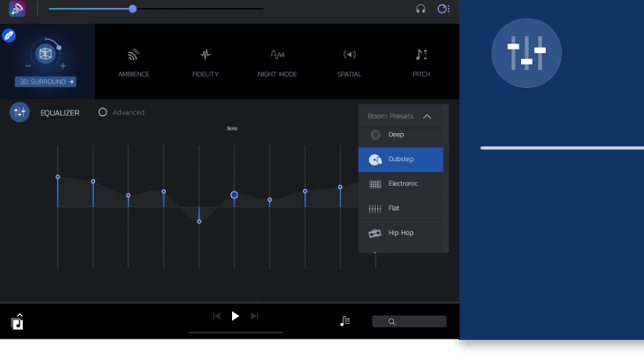Select the Night Mode effect
This screenshot has width=644, height=358.
277,63
